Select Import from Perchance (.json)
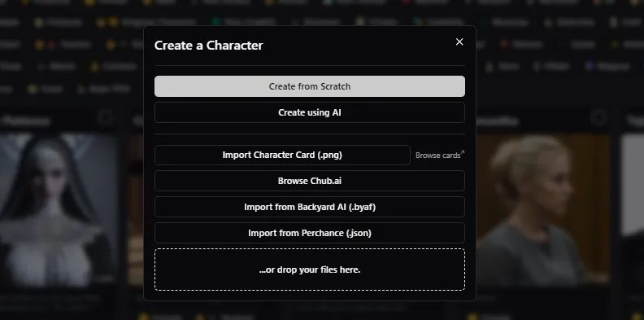Image resolution: width=644 pixels, height=320 pixels. (x=310, y=233)
